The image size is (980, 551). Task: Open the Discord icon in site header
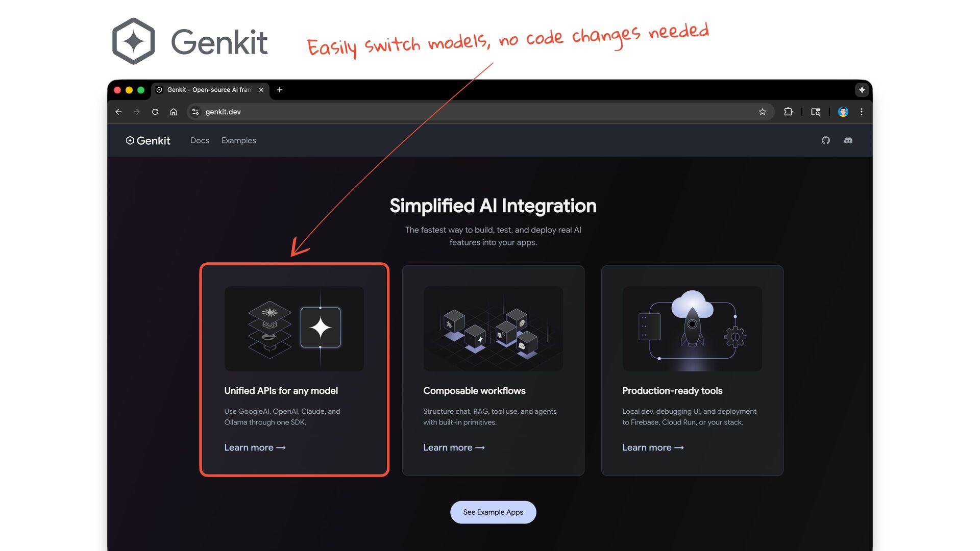848,140
